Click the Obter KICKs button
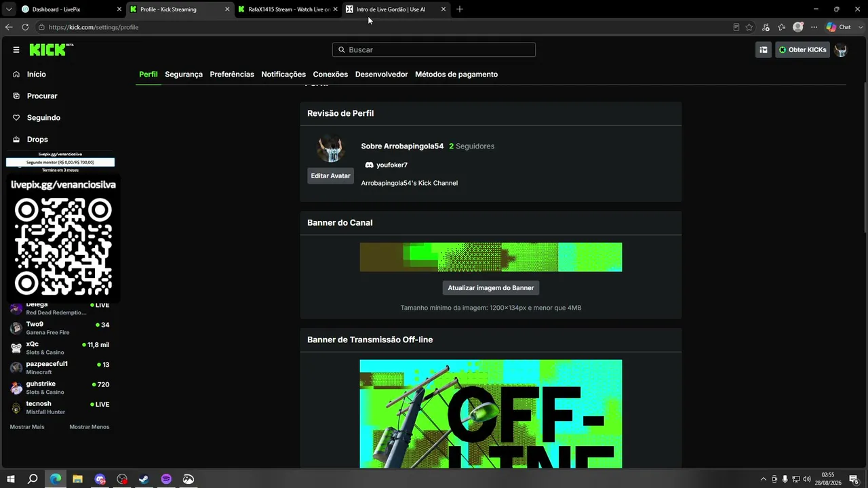868x488 pixels. pyautogui.click(x=803, y=49)
